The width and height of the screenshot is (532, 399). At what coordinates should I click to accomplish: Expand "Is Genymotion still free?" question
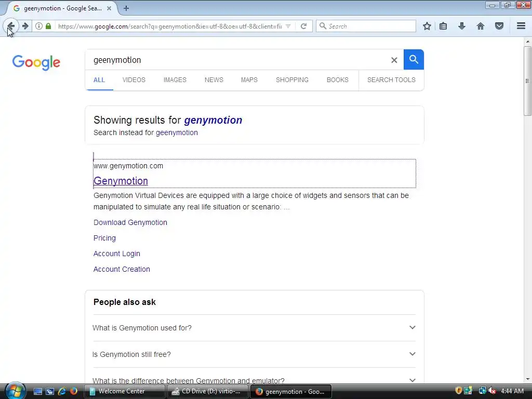point(254,354)
